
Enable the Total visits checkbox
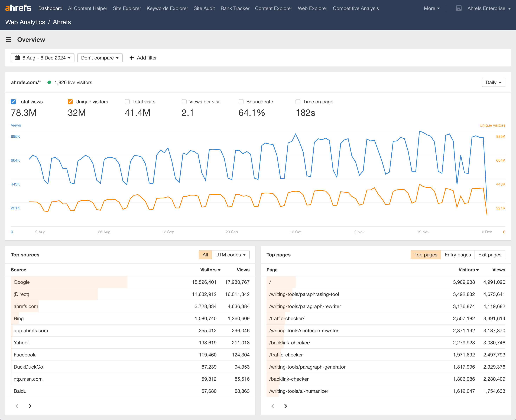pyautogui.click(x=127, y=102)
